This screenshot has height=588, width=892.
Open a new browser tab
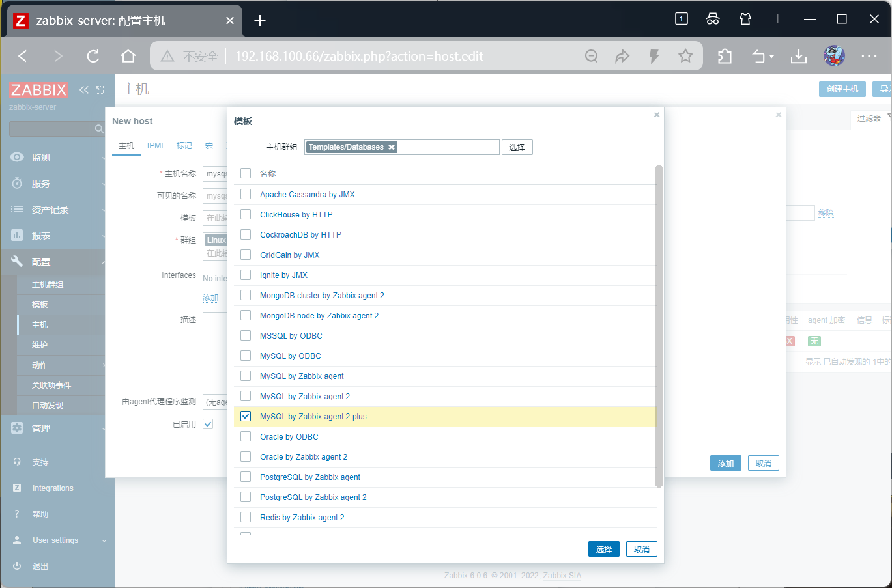click(x=260, y=21)
